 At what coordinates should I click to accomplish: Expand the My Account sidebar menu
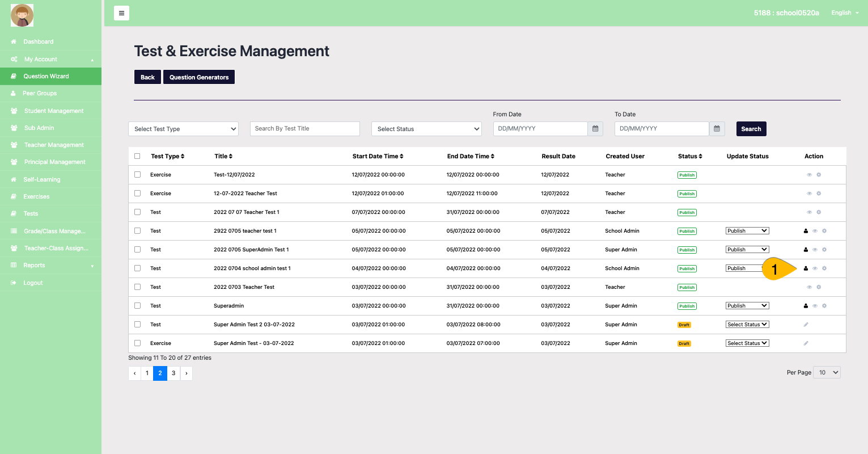[50, 59]
